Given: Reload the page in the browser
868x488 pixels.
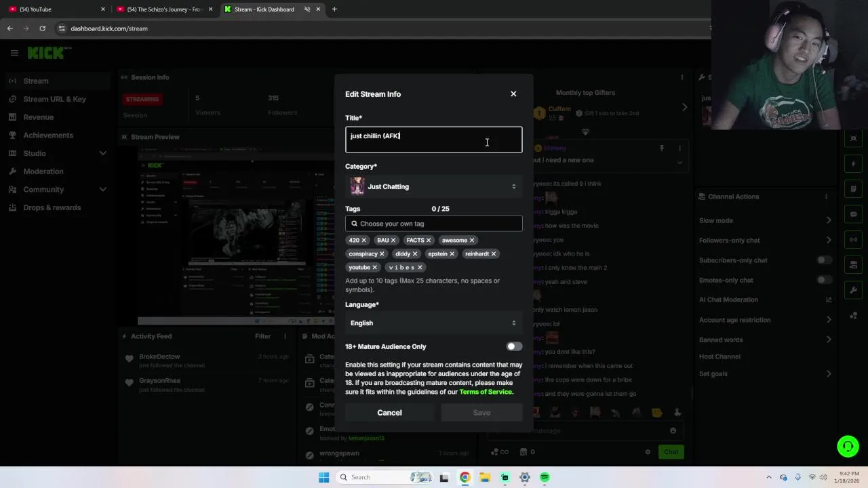Looking at the screenshot, I should [x=42, y=28].
